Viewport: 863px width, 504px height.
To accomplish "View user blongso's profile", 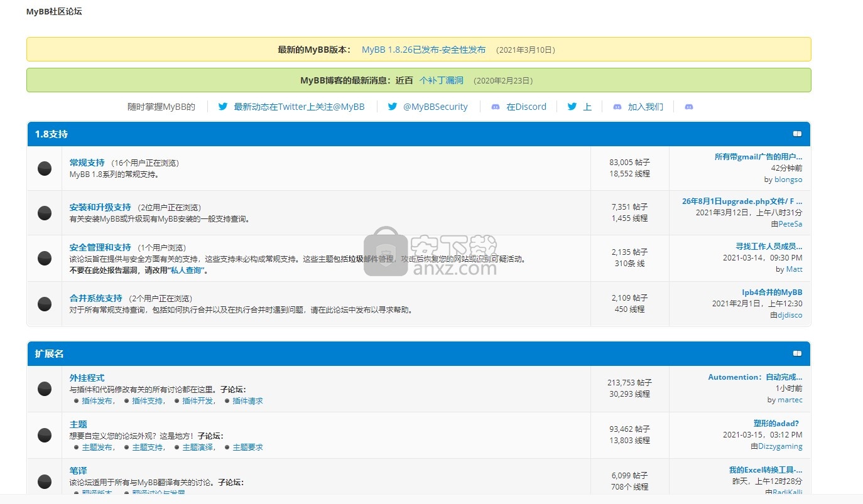I will (x=788, y=180).
